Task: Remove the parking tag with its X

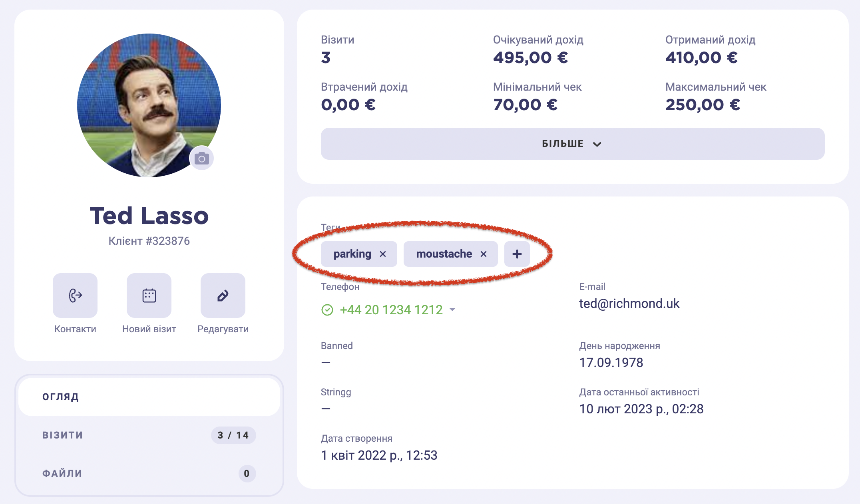Action: point(383,254)
